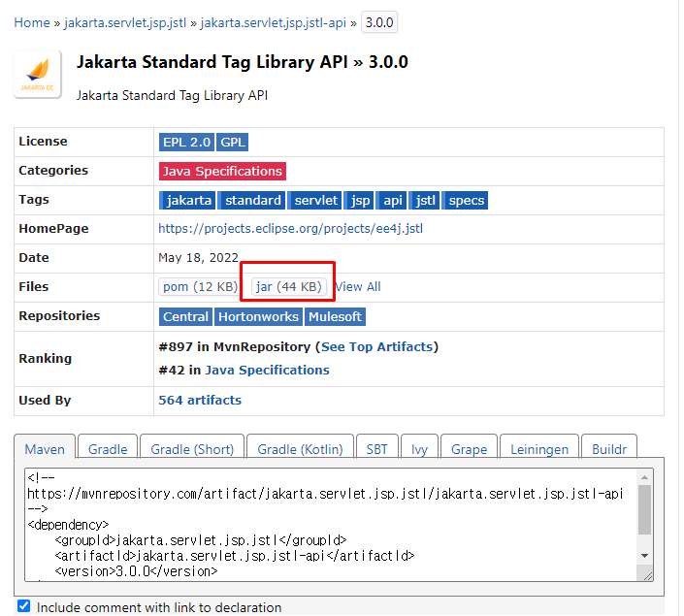Click the page title Jakarta Standard Tag Library API

212,62
